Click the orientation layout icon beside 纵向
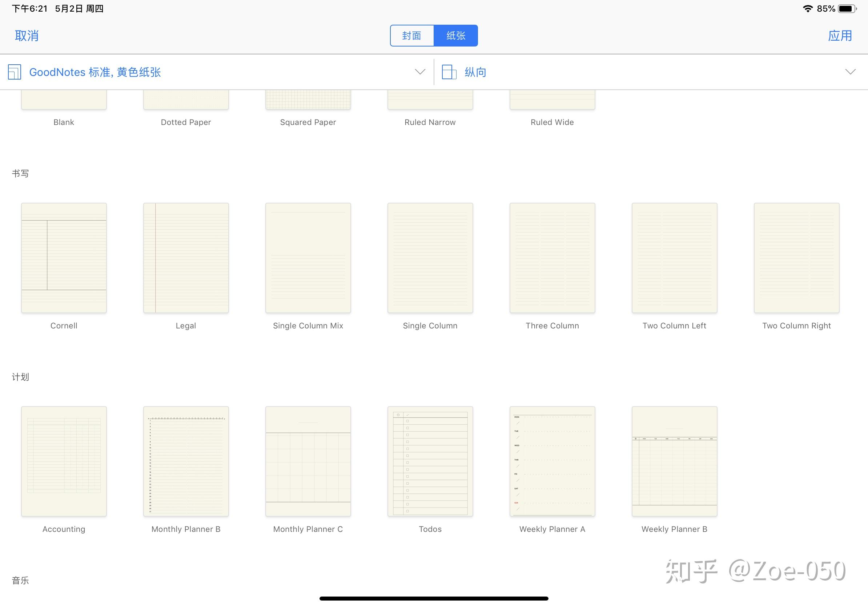Screen dimensions: 868x606 [x=450, y=72]
